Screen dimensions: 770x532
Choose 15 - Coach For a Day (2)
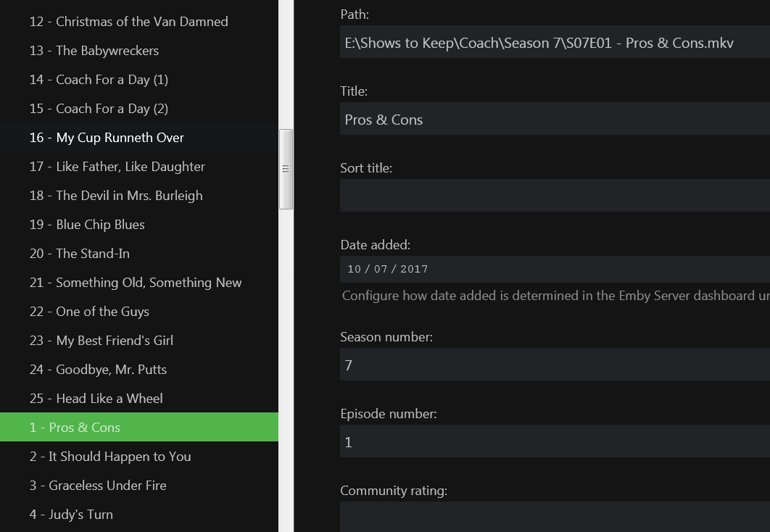(99, 109)
